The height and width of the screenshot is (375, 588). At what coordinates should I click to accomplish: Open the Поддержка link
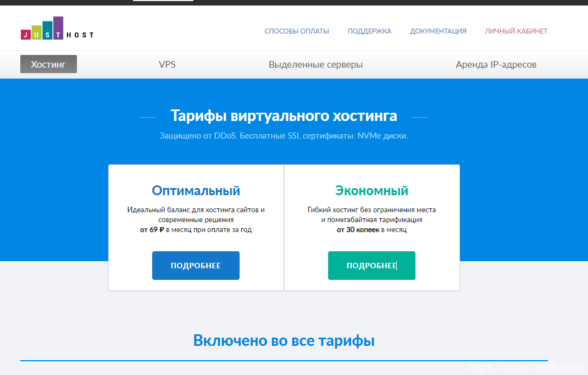pos(369,31)
